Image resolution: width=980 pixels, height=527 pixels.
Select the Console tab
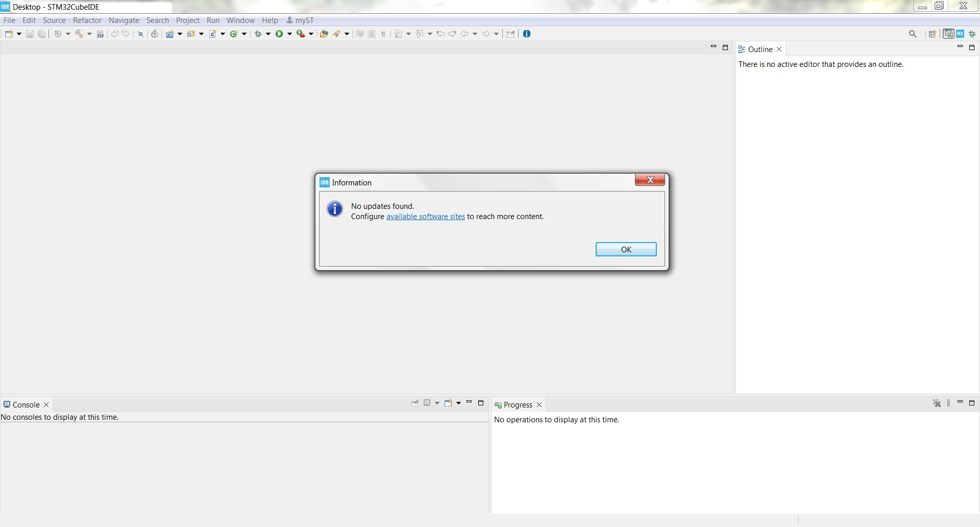pos(26,405)
